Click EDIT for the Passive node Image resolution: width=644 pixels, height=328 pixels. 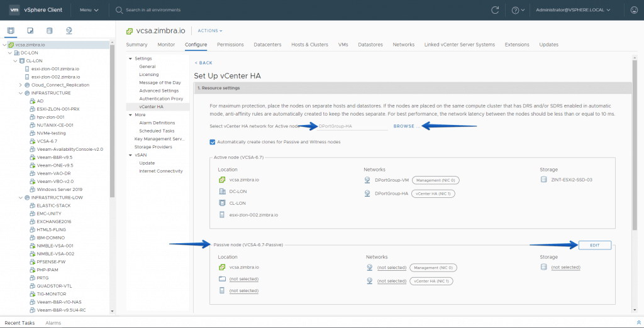pyautogui.click(x=595, y=245)
